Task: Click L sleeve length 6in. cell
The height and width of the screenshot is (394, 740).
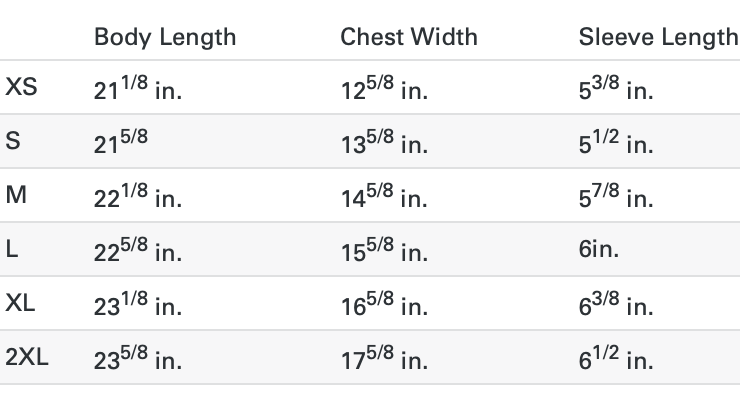Action: click(599, 249)
